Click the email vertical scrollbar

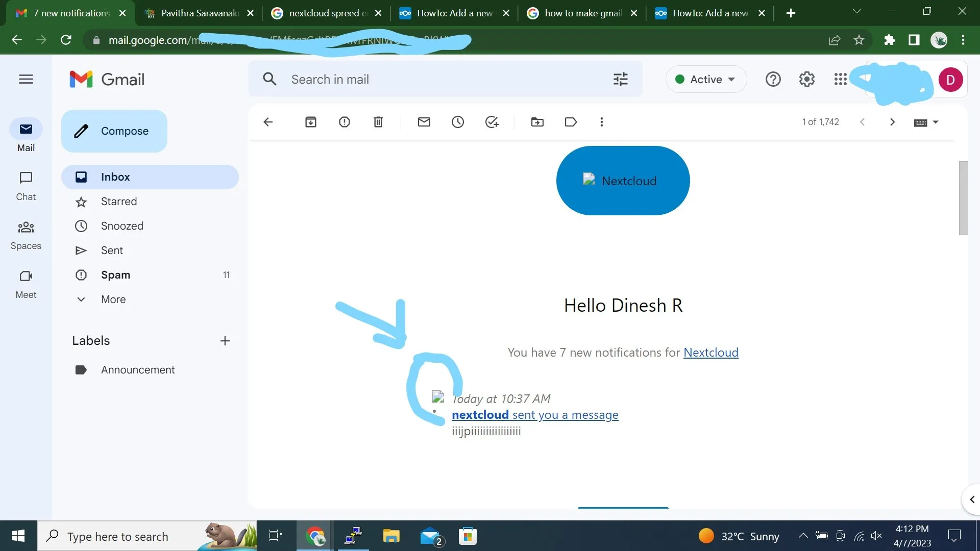[963, 198]
